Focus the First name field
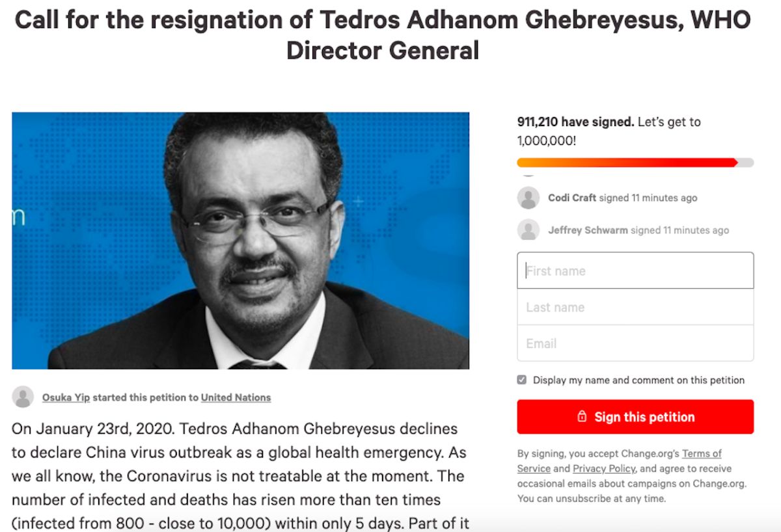The width and height of the screenshot is (781, 532). point(635,271)
